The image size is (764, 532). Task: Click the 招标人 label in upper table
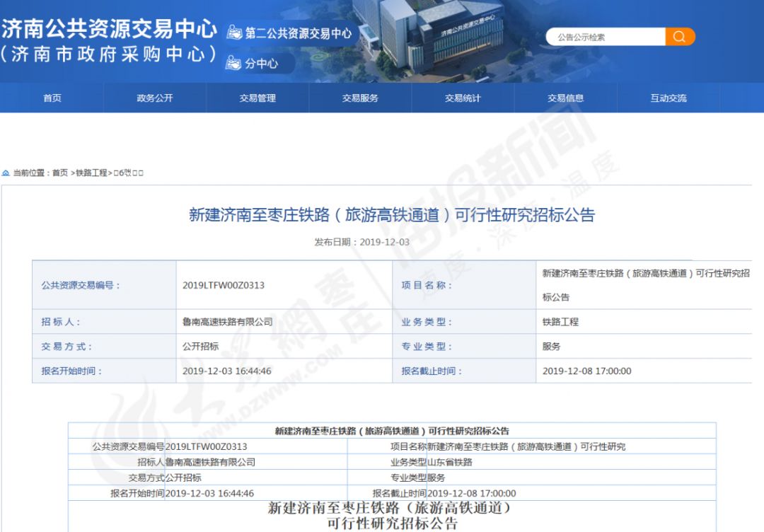pos(61,322)
